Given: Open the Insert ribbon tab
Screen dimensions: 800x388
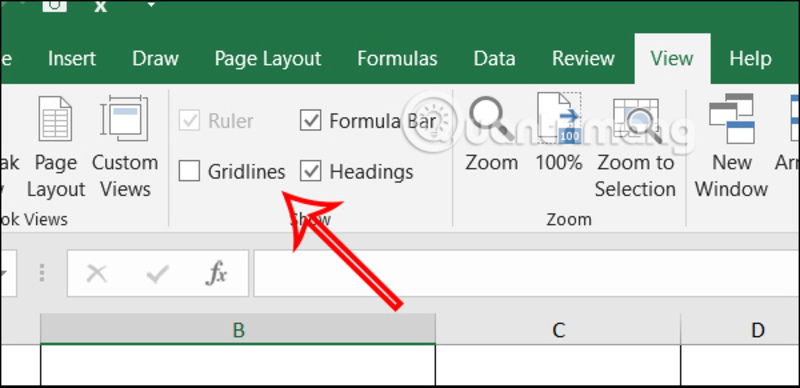Looking at the screenshot, I should (71, 59).
